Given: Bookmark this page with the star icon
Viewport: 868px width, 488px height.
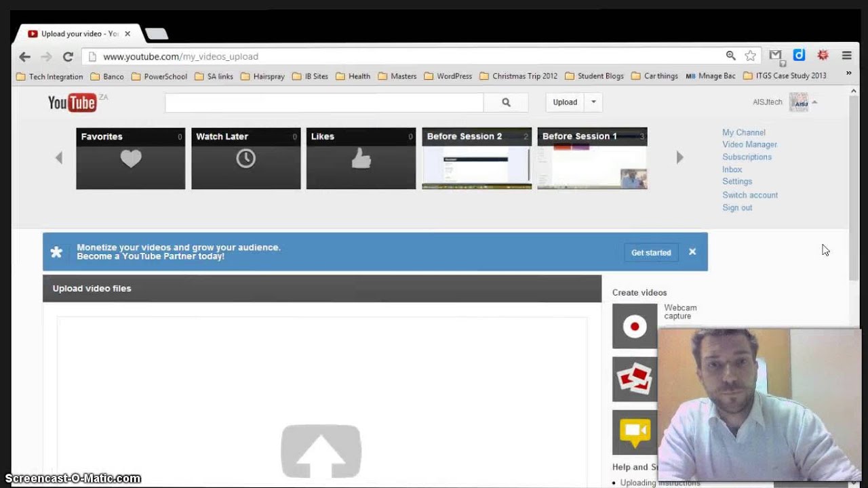Looking at the screenshot, I should (750, 56).
